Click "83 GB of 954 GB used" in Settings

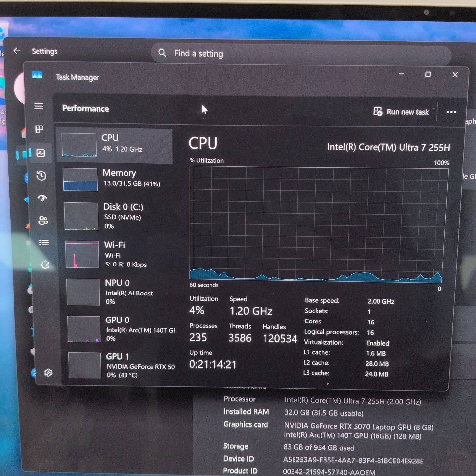pyautogui.click(x=319, y=448)
